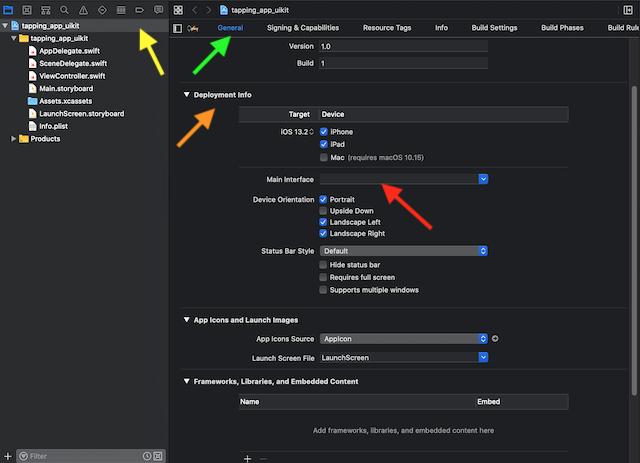This screenshot has width=640, height=463.
Task: Click the related items grid icon
Action: coord(178,10)
